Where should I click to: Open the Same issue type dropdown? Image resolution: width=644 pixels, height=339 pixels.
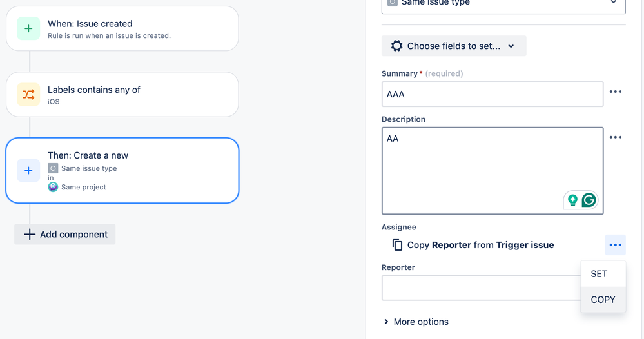click(x=503, y=4)
